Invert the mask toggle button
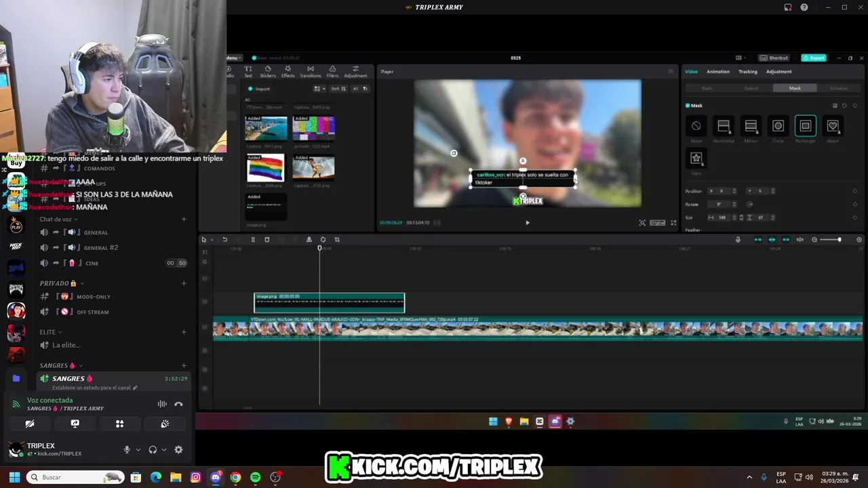Image resolution: width=868 pixels, height=488 pixels. 835,106
